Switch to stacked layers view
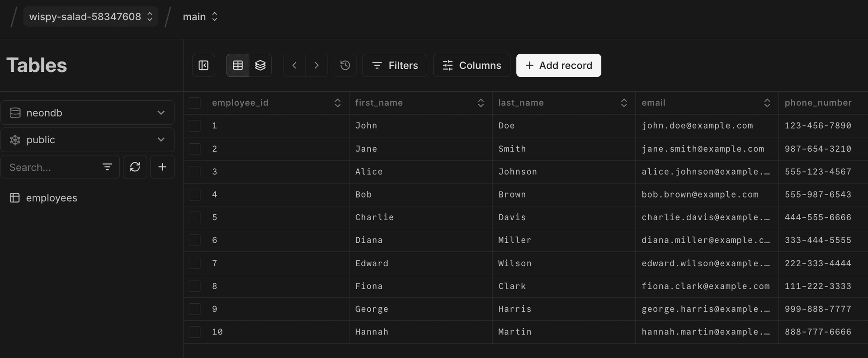 click(260, 66)
